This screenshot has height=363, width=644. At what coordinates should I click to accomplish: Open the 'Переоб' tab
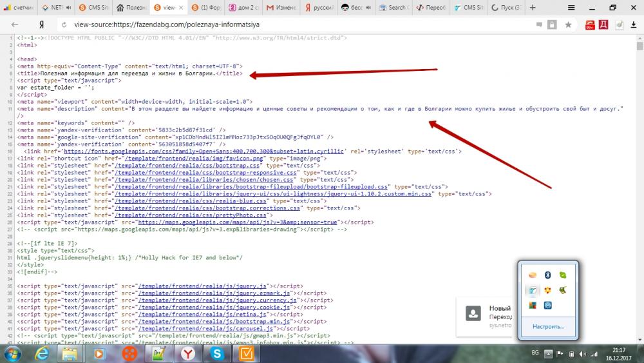coord(431,7)
